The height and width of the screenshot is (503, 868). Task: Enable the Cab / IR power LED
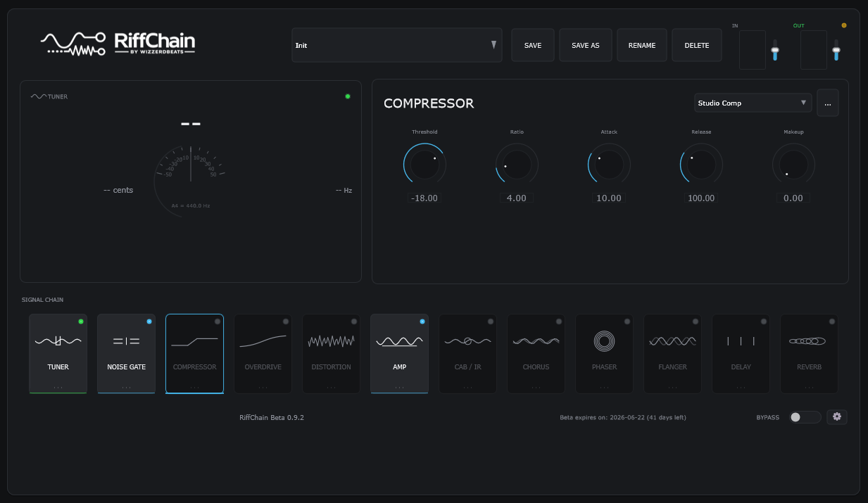point(490,321)
